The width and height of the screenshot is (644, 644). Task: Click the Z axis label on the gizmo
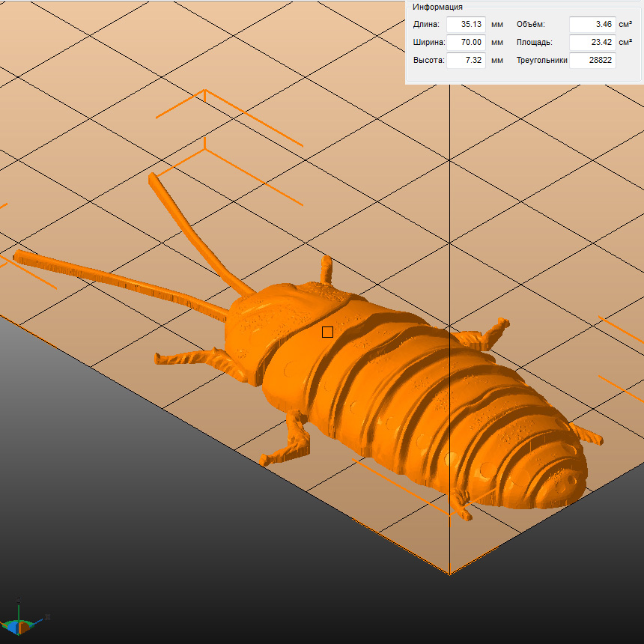click(19, 599)
